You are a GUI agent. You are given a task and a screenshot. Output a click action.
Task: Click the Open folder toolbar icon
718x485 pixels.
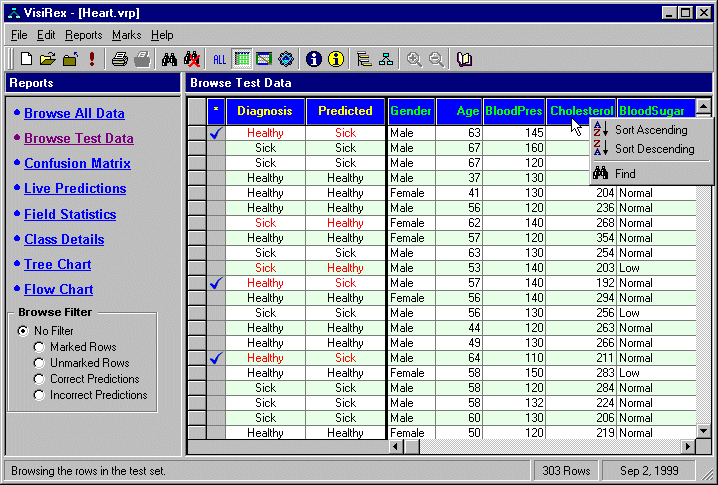48,59
